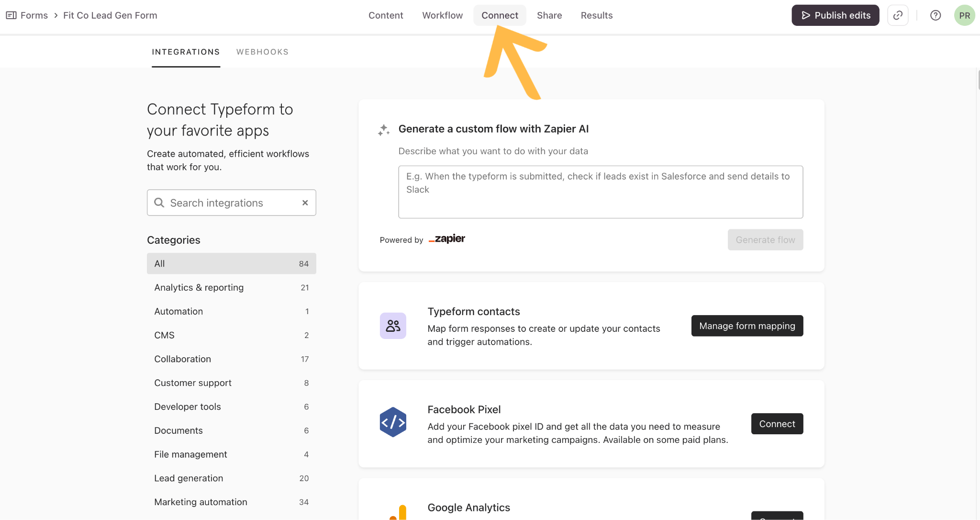This screenshot has height=520, width=980.
Task: Open the Workflow tab
Action: click(x=442, y=15)
